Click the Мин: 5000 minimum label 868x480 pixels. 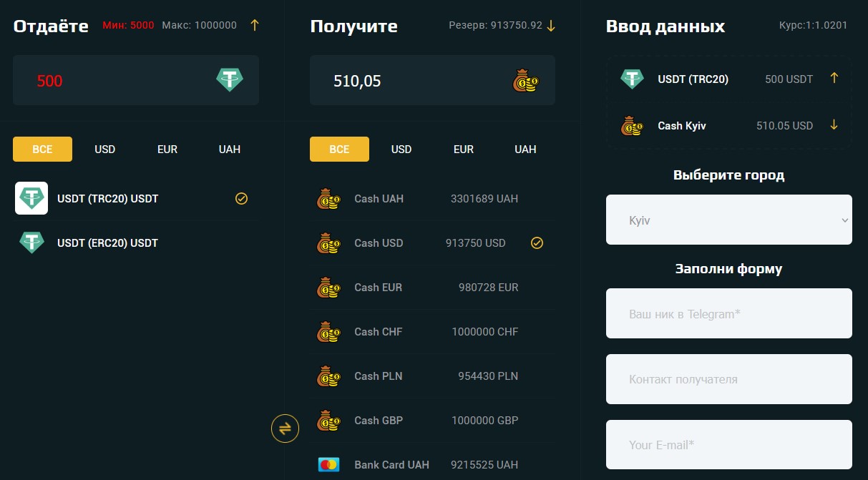point(128,25)
